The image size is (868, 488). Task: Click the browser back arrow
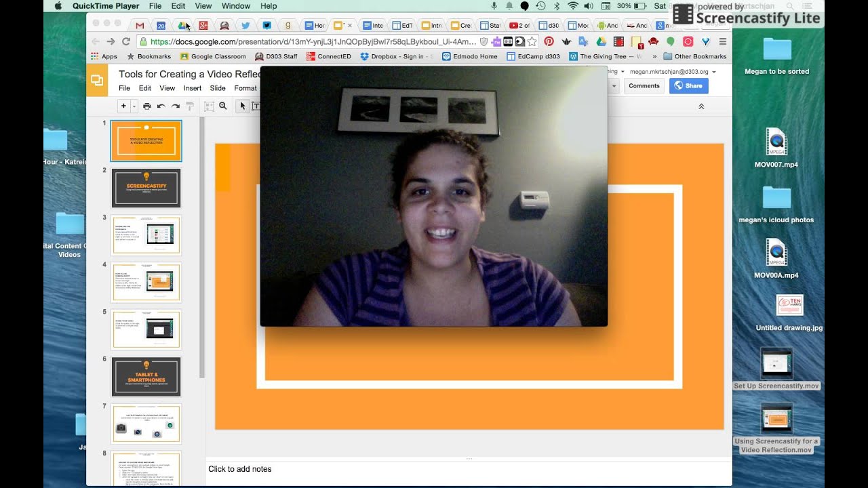click(95, 41)
